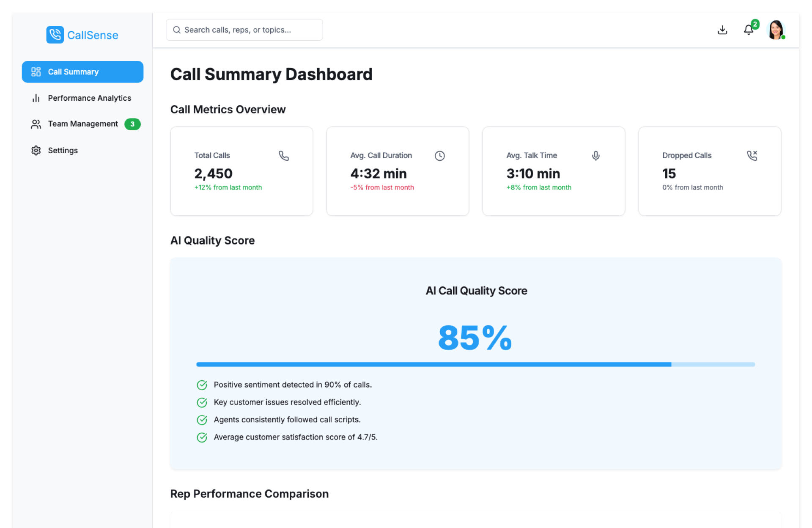Click the Settings gear icon in the sidebar
Viewport: 812px width, 528px height.
[x=36, y=151]
